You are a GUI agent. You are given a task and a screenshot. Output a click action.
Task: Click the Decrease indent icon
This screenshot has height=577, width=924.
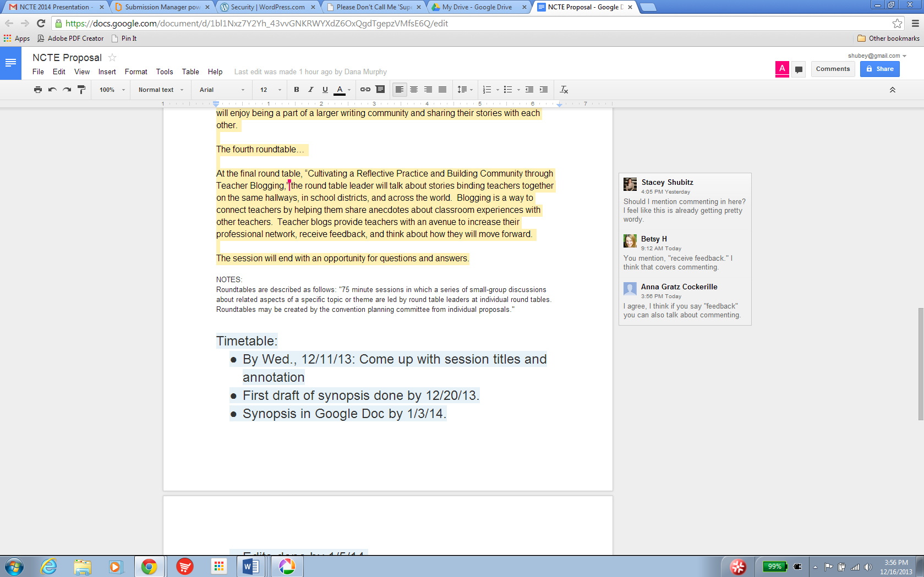tap(529, 90)
